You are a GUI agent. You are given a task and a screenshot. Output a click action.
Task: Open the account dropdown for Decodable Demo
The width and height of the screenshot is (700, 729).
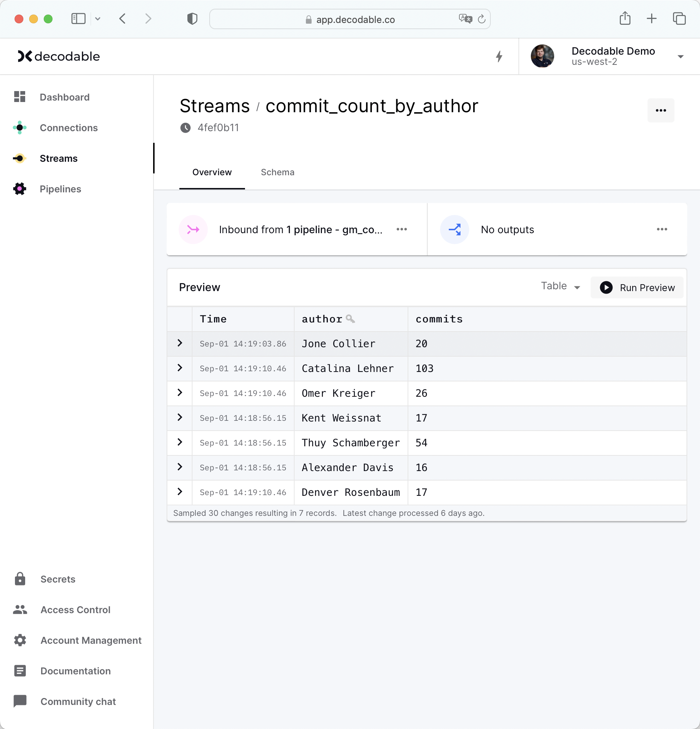pyautogui.click(x=681, y=56)
